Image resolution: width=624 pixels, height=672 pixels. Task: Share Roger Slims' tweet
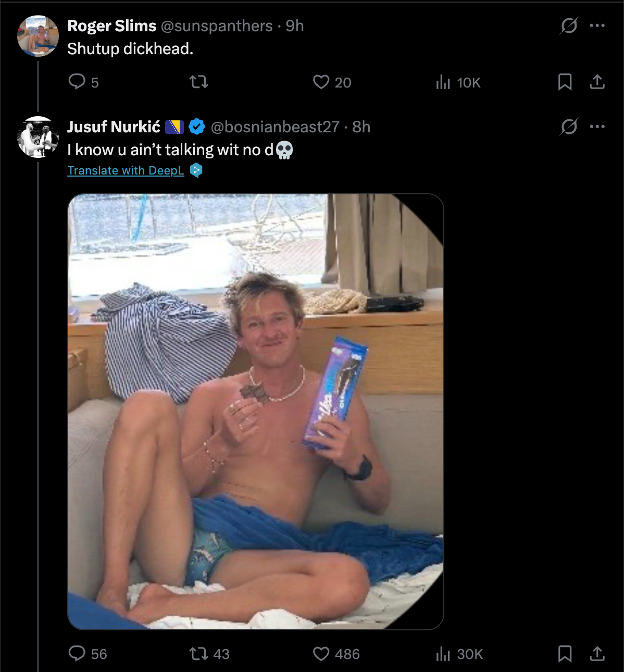[597, 82]
